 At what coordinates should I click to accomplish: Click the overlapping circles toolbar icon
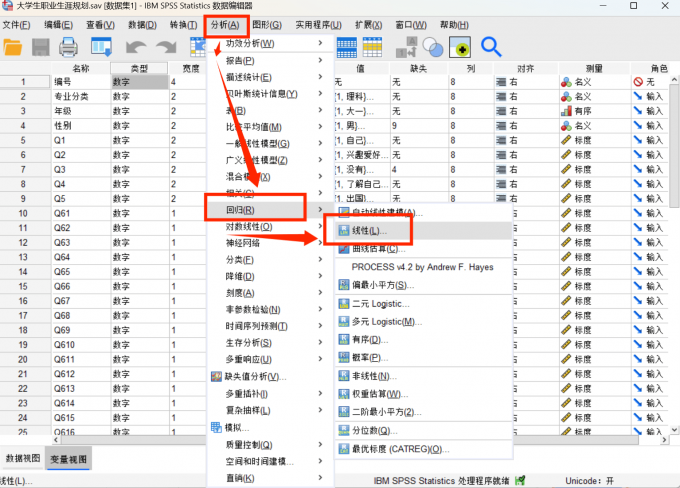click(433, 47)
